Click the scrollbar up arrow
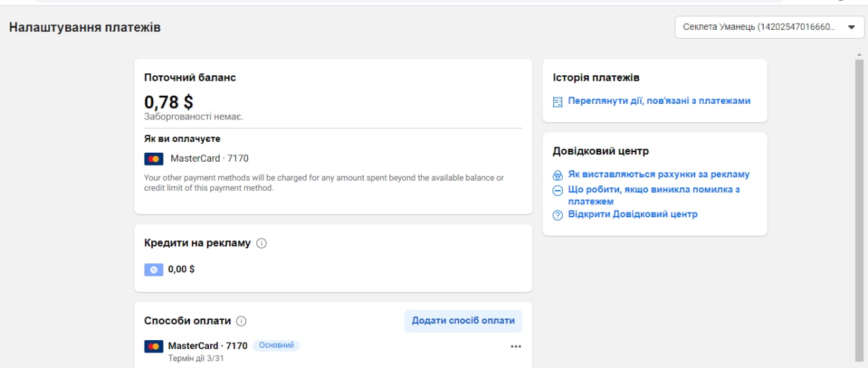868x368 pixels. (x=859, y=54)
